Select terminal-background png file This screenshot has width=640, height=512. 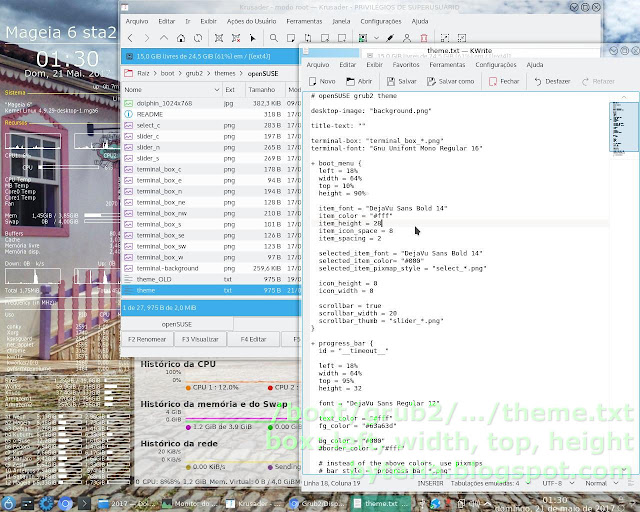[x=211, y=268]
